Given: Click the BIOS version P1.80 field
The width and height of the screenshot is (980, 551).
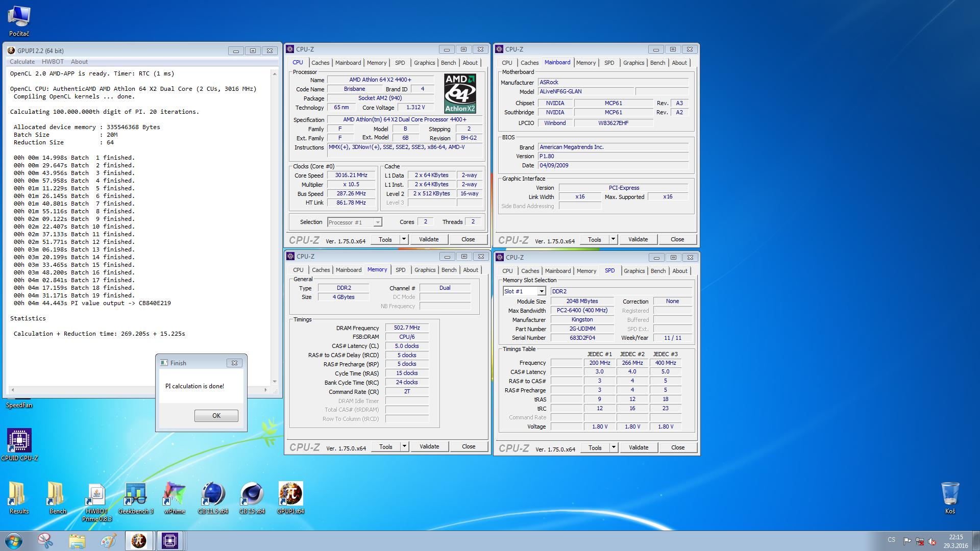Looking at the screenshot, I should [x=613, y=156].
